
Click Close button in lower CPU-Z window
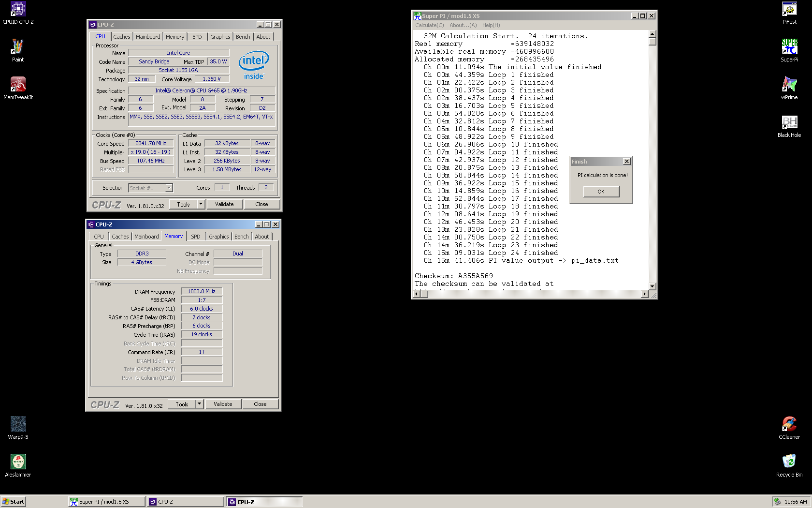pos(260,404)
